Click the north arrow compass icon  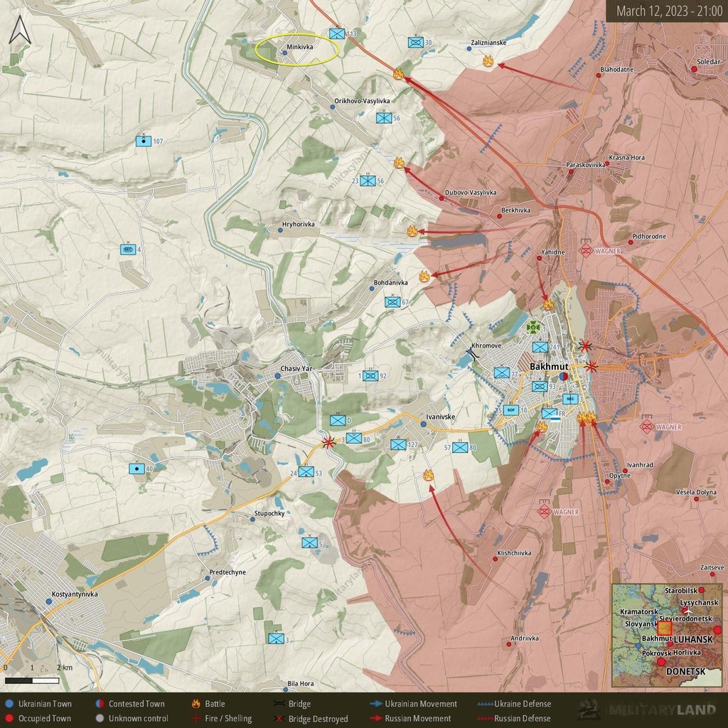tap(20, 30)
